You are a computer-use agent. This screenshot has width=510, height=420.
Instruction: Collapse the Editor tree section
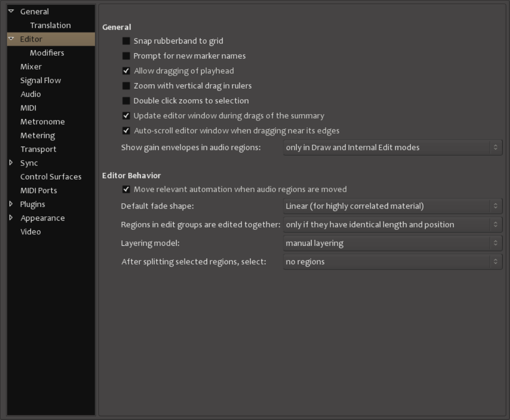[x=11, y=39]
